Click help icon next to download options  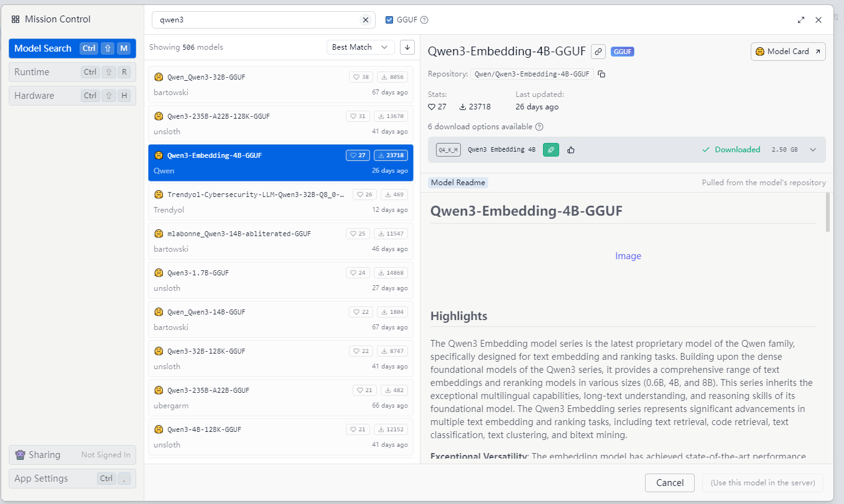coord(539,127)
